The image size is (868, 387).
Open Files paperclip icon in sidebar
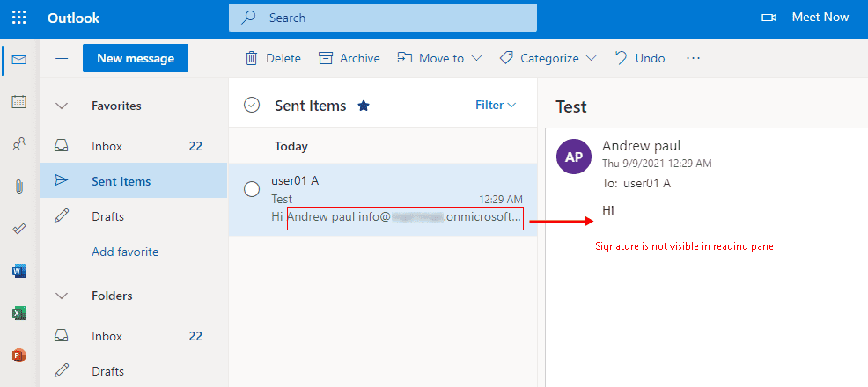pos(18,186)
